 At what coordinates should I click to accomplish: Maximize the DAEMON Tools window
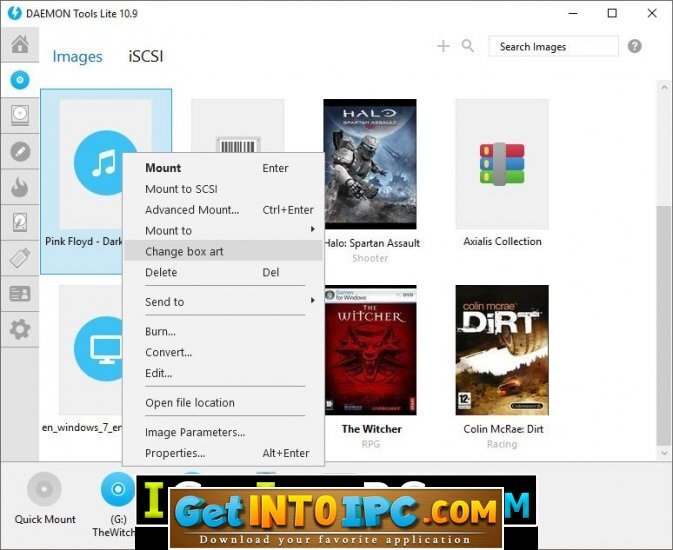pyautogui.click(x=612, y=13)
